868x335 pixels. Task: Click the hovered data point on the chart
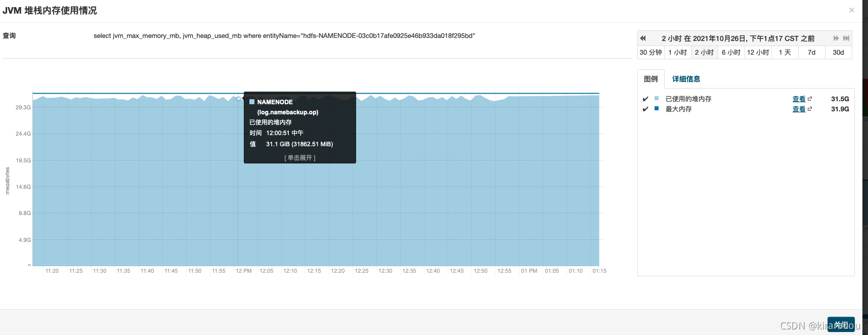239,99
